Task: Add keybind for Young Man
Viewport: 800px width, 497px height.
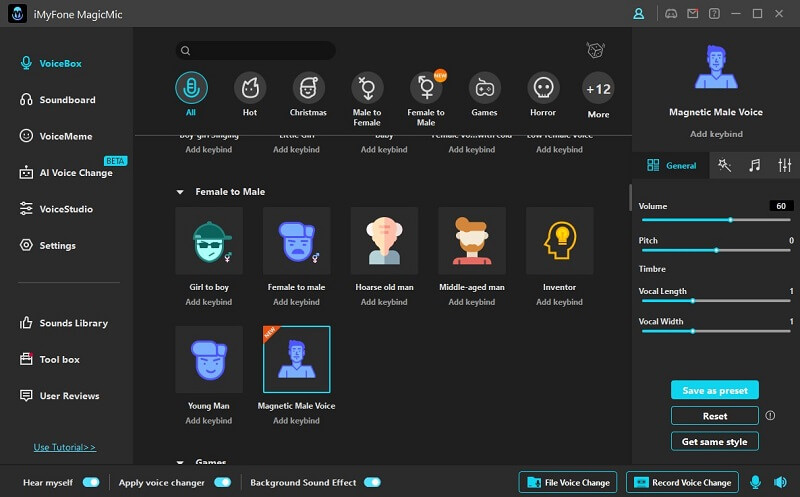Action: 209,420
